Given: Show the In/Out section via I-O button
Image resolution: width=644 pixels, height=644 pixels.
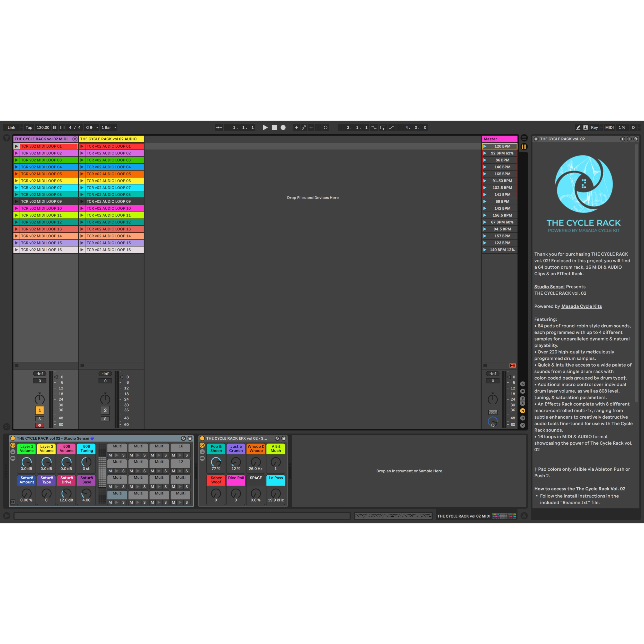Looking at the screenshot, I should click(523, 384).
